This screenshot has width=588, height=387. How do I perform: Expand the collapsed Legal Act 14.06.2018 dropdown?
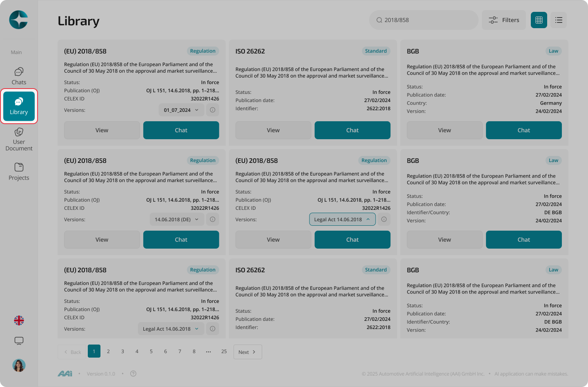[171, 329]
